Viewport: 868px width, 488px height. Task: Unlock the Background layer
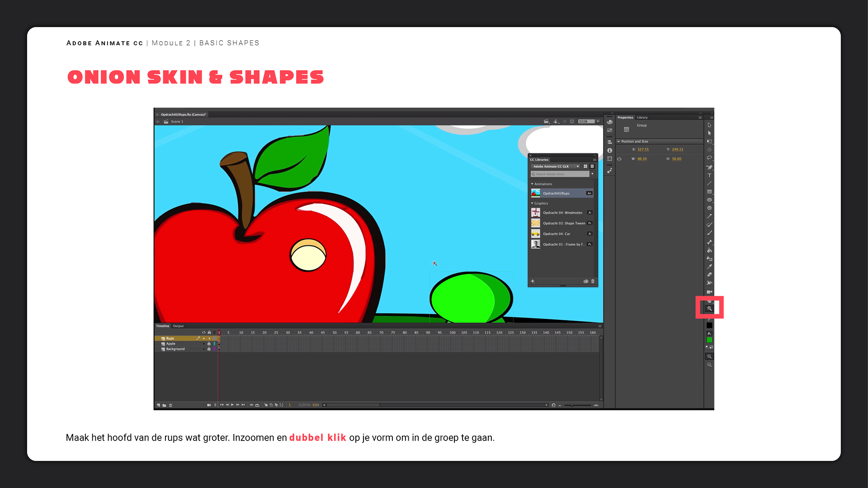point(209,349)
